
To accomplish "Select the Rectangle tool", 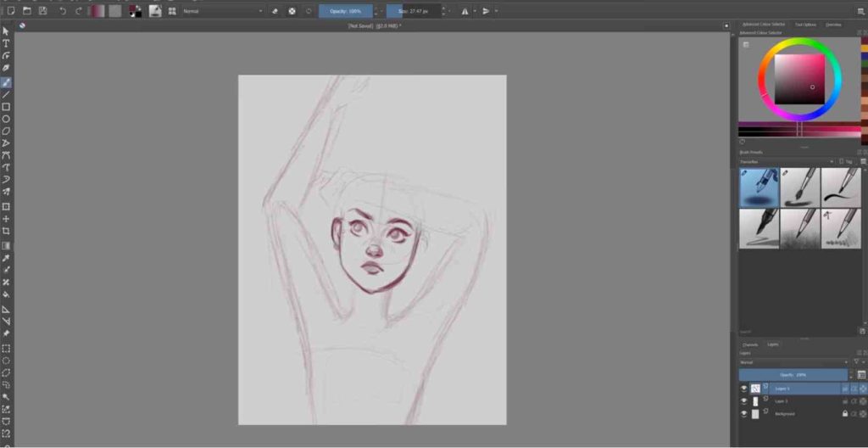I will (6, 106).
